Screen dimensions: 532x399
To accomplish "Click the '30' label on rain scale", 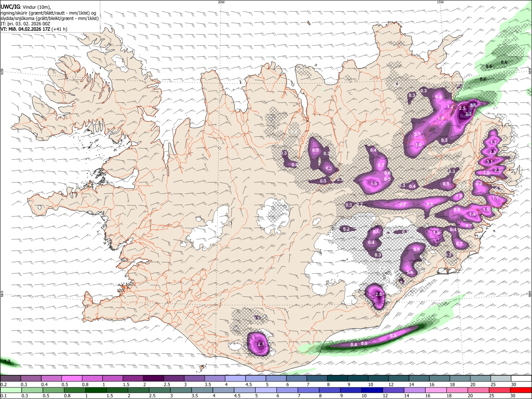I will coord(514,396).
